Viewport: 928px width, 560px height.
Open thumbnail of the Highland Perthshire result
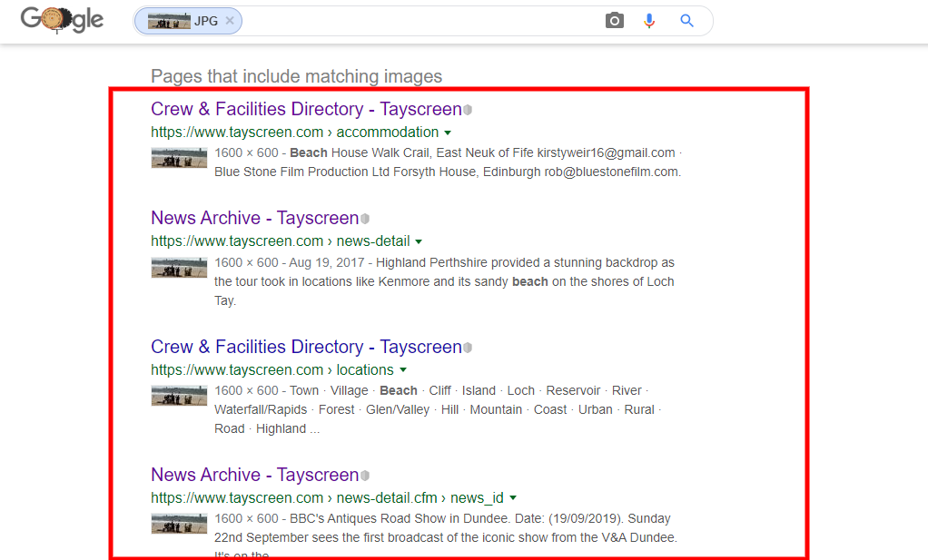click(179, 267)
